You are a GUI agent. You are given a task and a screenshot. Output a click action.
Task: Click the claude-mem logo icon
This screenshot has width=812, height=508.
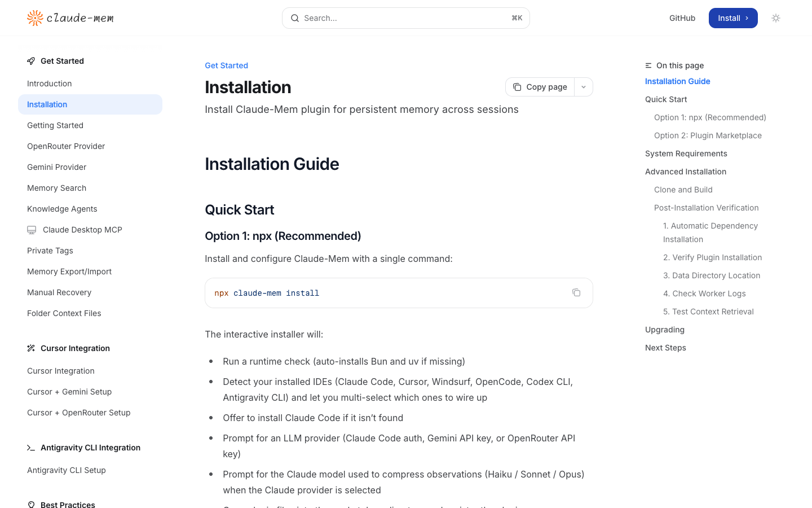pos(35,18)
